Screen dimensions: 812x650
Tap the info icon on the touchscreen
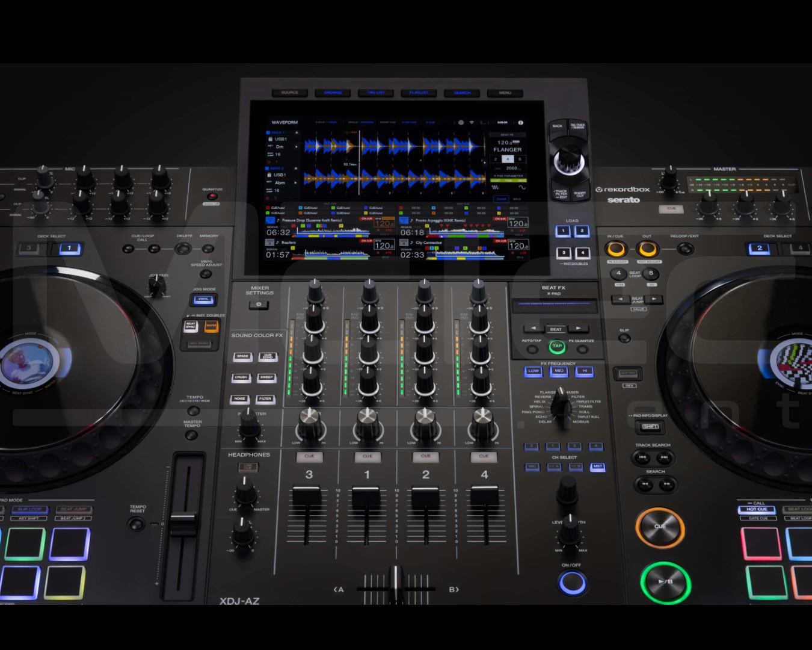(x=521, y=122)
